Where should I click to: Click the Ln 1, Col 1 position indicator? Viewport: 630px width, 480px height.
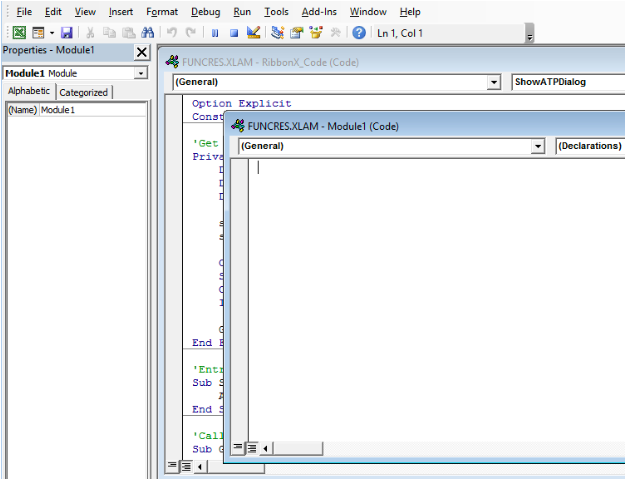400,33
